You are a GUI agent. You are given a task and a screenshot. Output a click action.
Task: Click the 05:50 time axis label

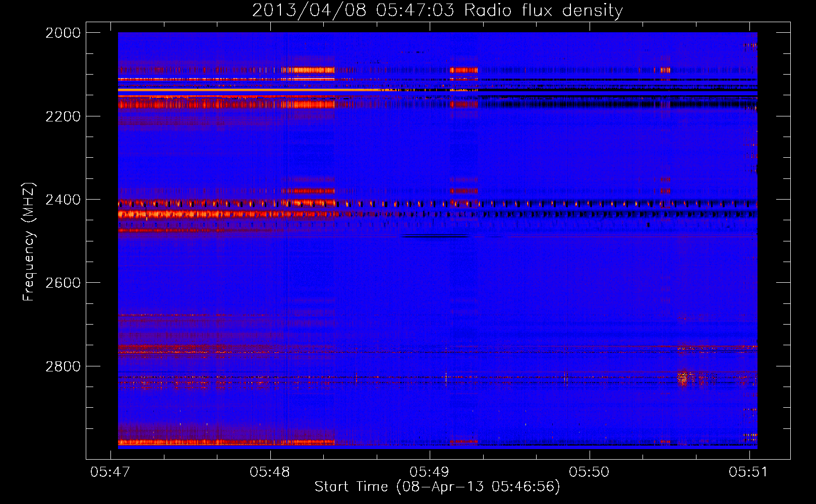point(589,472)
